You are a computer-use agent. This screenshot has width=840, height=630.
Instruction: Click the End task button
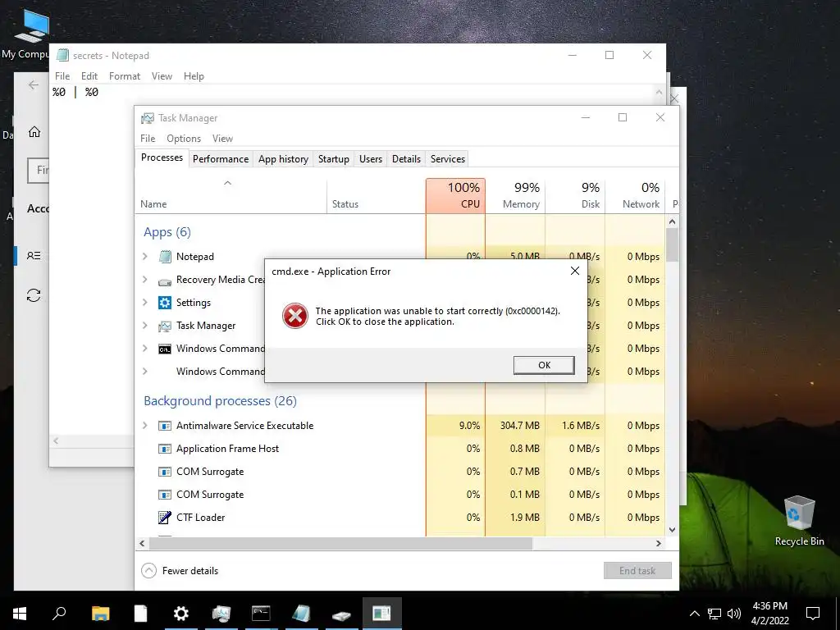point(637,571)
